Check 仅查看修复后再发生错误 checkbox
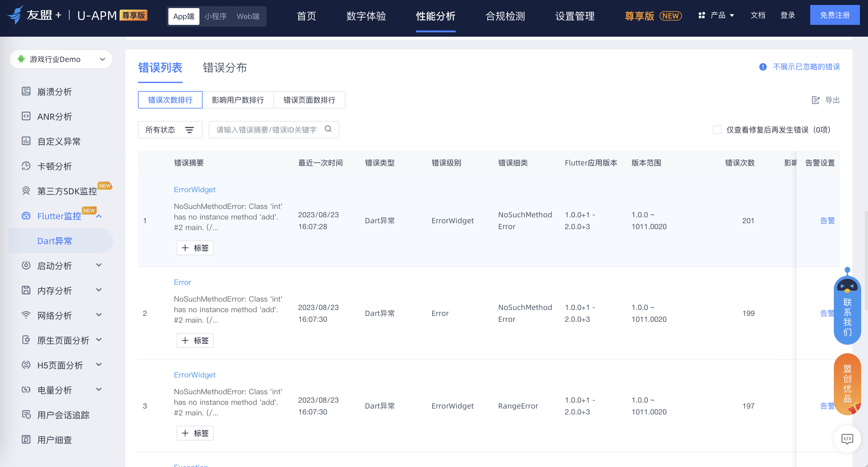The image size is (868, 467). click(x=717, y=130)
